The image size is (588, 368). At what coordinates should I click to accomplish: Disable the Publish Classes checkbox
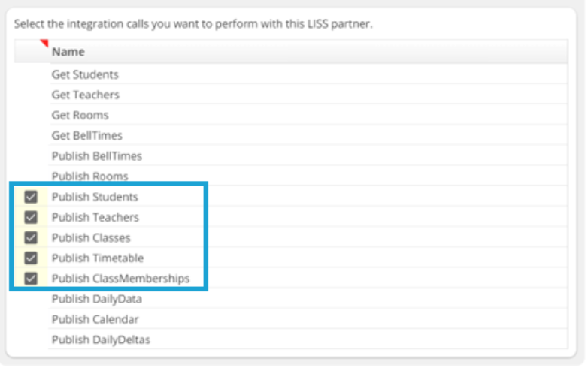pos(31,237)
